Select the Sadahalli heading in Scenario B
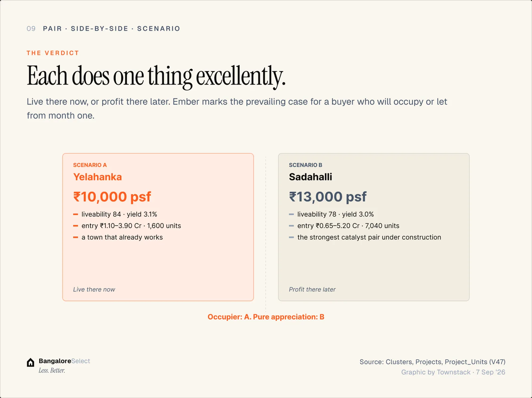Viewport: 532px width, 398px height. click(310, 177)
